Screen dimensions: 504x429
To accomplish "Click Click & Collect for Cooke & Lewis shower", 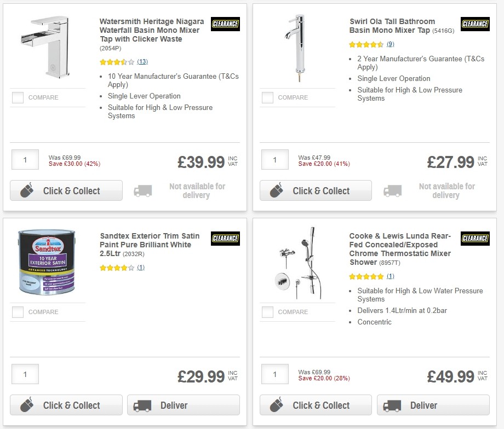I will (316, 405).
